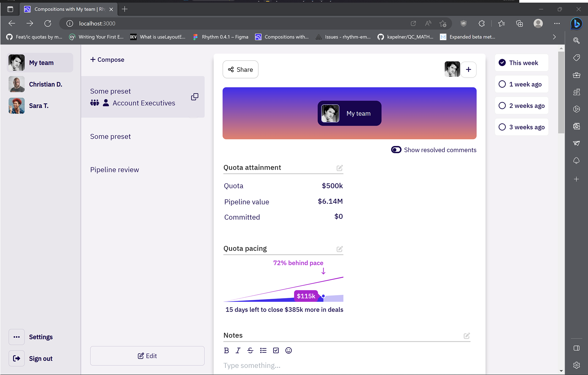Expand bookmarks overflow chevron
This screenshot has height=375, width=588.
click(554, 37)
